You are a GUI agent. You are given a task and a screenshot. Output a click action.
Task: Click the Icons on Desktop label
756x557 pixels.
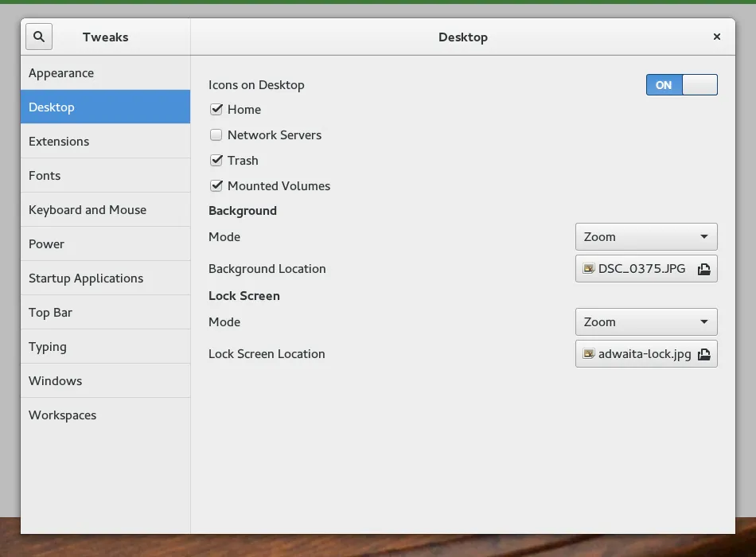pos(256,85)
